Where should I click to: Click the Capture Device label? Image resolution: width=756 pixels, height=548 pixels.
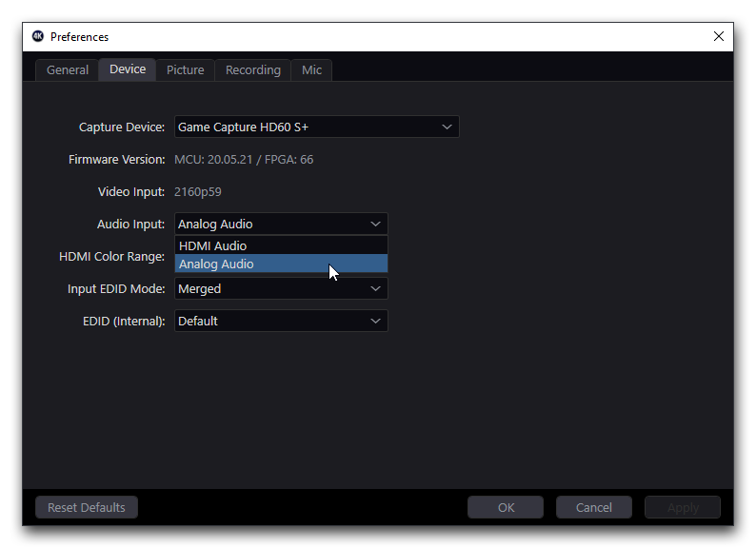point(122,127)
